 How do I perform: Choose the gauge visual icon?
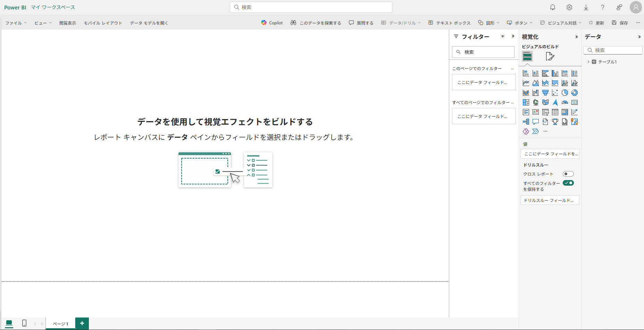click(x=565, y=102)
